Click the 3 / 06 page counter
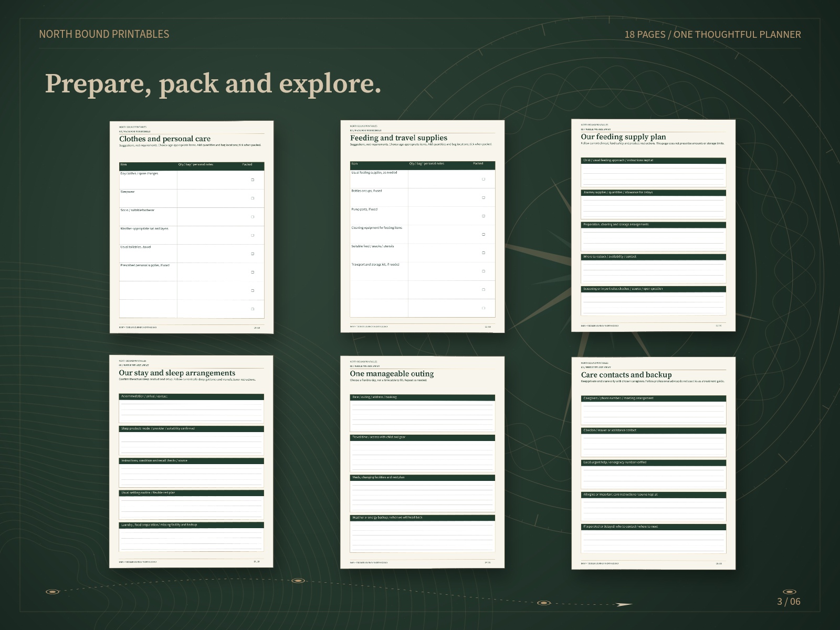Image resolution: width=840 pixels, height=630 pixels. point(789,602)
